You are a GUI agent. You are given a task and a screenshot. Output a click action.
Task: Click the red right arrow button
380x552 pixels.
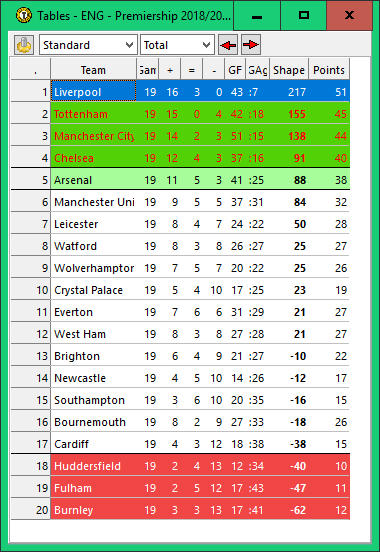pos(251,45)
